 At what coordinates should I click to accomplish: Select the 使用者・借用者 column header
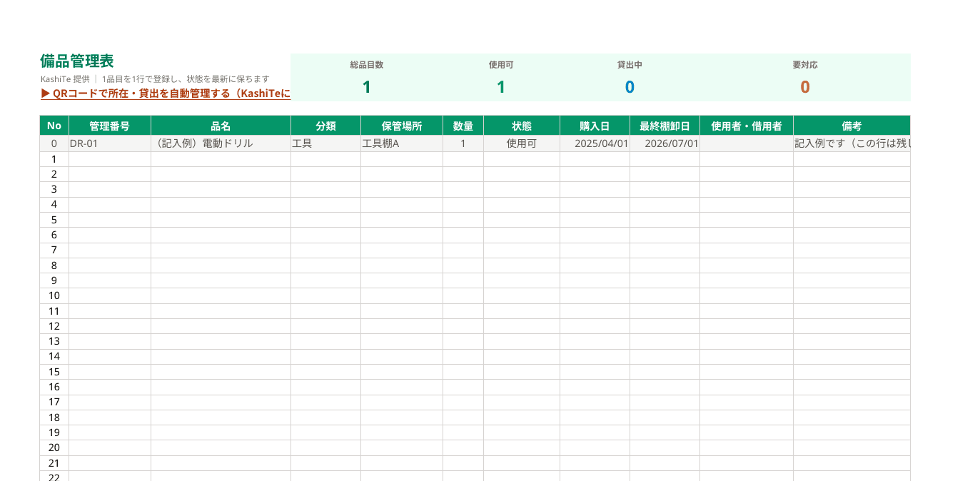tap(747, 126)
